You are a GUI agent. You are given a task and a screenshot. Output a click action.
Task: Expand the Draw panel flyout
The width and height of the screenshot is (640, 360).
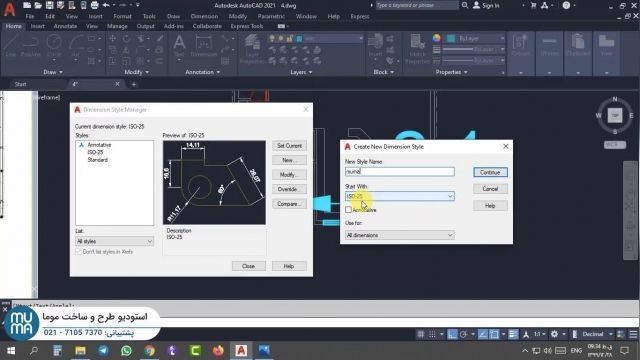[x=53, y=72]
